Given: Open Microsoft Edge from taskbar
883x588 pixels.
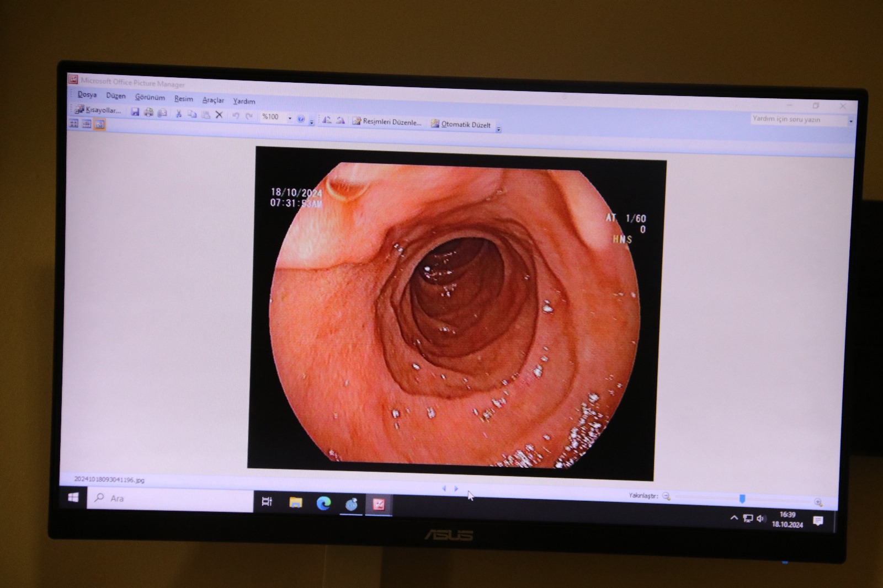Looking at the screenshot, I should pyautogui.click(x=323, y=503).
